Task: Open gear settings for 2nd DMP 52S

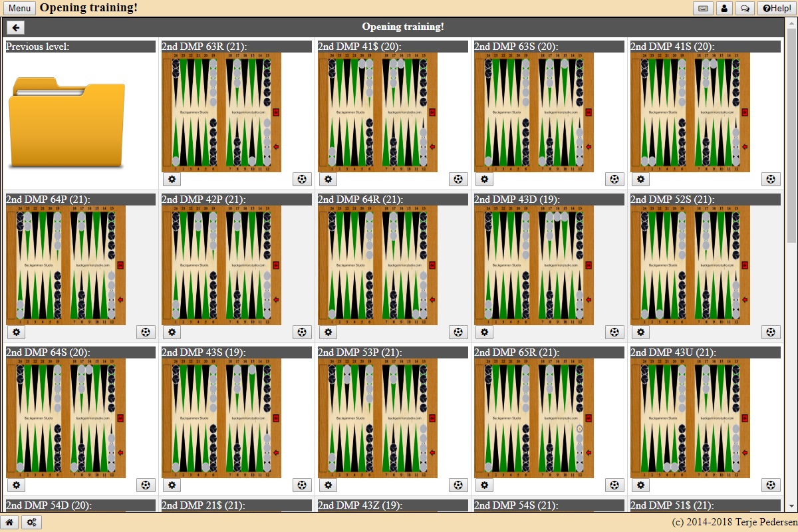Action: [641, 332]
